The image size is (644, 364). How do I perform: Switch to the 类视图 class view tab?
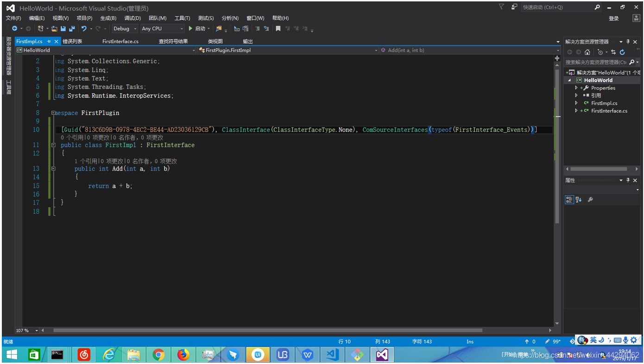tap(215, 41)
